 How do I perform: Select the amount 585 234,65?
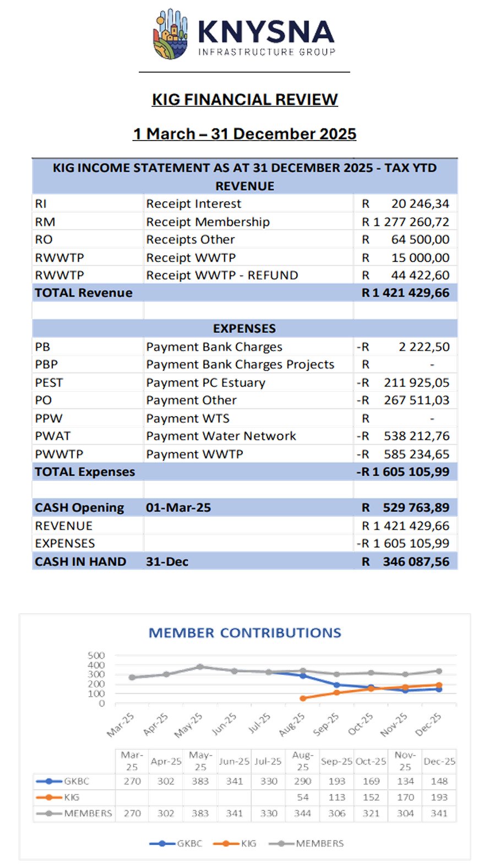coord(417,454)
